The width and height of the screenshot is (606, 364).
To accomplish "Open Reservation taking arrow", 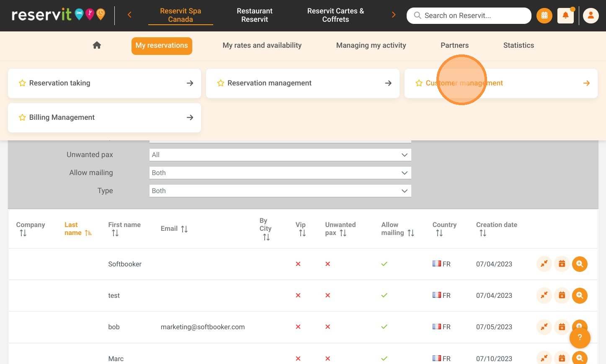I will [190, 83].
